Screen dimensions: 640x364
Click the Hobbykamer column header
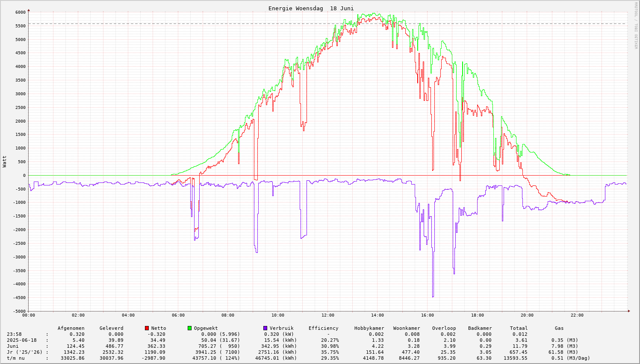pyautogui.click(x=369, y=328)
